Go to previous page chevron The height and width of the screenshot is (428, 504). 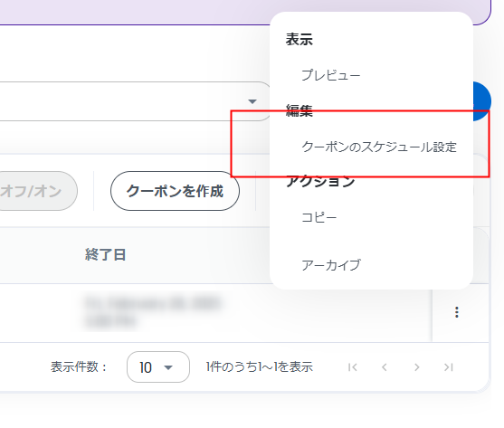(384, 367)
